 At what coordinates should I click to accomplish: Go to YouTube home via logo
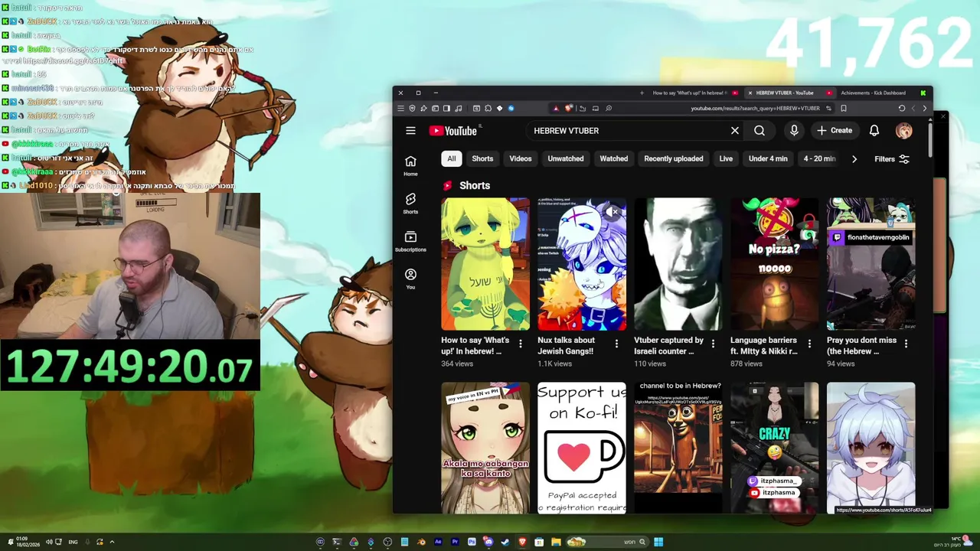(453, 131)
